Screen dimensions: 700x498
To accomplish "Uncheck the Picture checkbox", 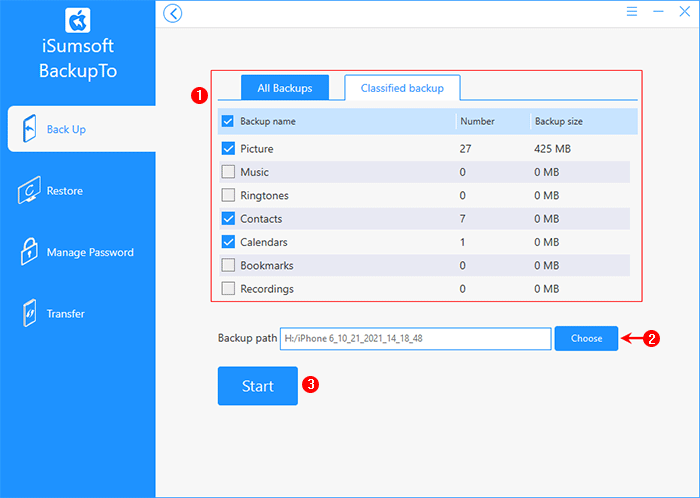I will tap(228, 149).
